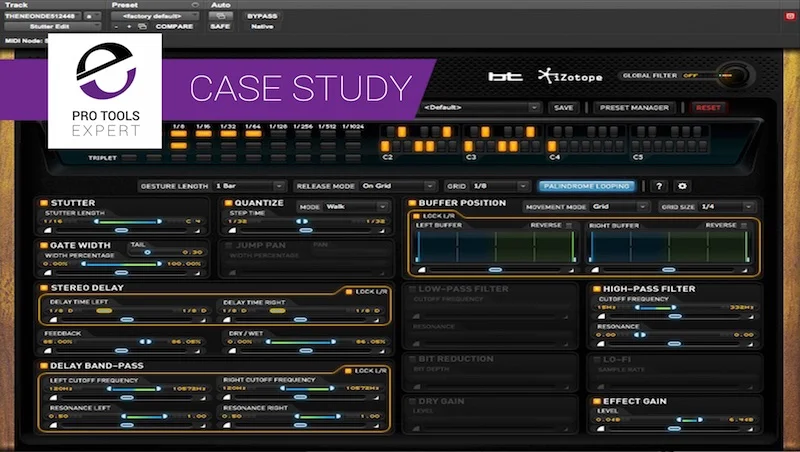Click the lit C3 key on the keyboard
The height and width of the screenshot is (452, 800).
tap(468, 147)
